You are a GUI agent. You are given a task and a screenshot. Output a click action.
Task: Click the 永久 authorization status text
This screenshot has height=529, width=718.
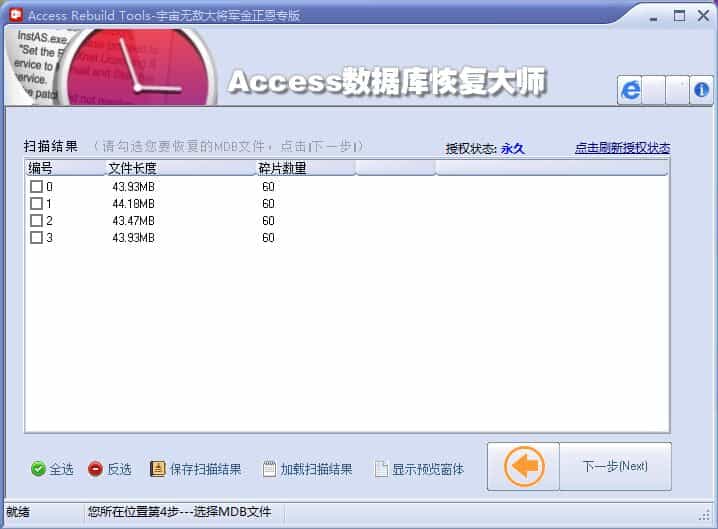click(x=512, y=148)
